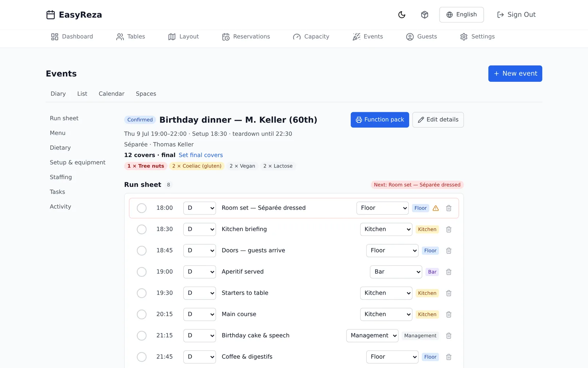Viewport: 588px width, 368px height.
Task: Open Kitchen department dropdown for Main course
Action: [x=386, y=315]
